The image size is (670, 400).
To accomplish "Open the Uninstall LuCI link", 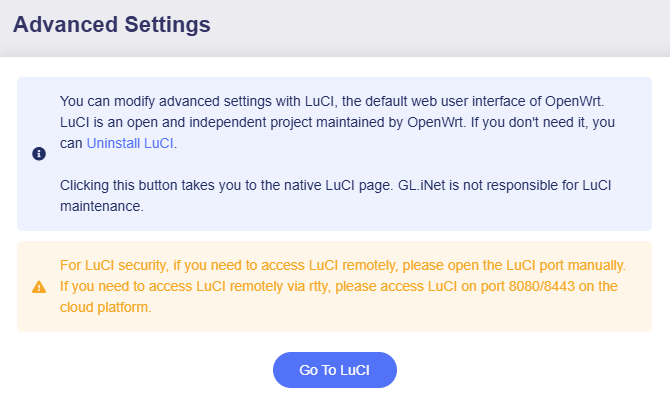I will coord(130,143).
